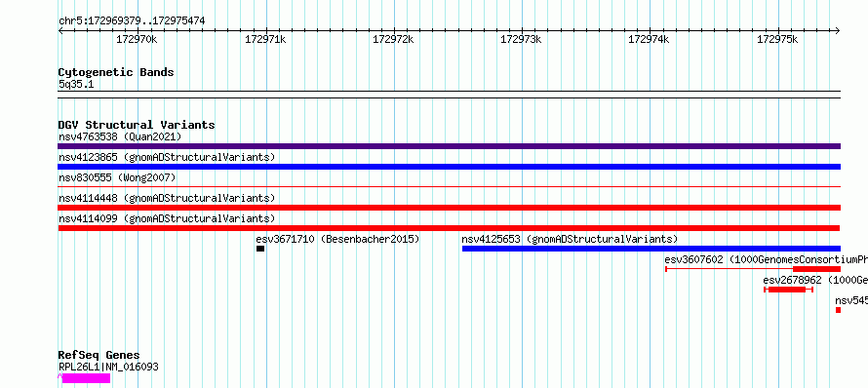This screenshot has height=388, width=868.
Task: Click the partially visible nsv545 label
Action: [x=851, y=300]
